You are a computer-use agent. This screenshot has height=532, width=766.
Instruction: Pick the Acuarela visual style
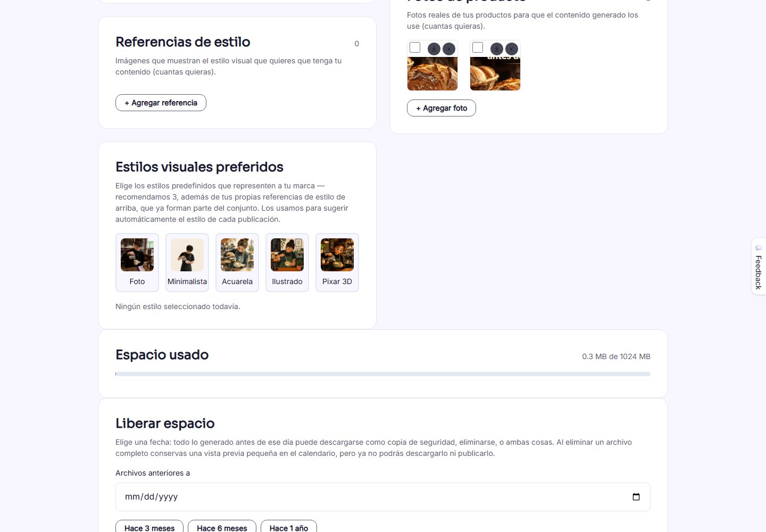click(237, 263)
